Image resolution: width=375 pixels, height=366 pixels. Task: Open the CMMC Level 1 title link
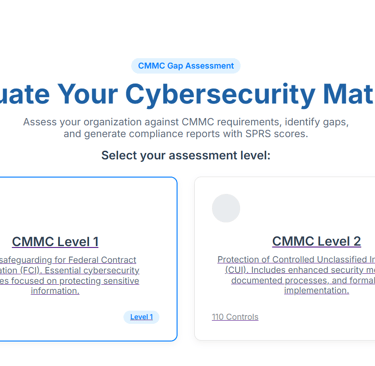pyautogui.click(x=55, y=242)
